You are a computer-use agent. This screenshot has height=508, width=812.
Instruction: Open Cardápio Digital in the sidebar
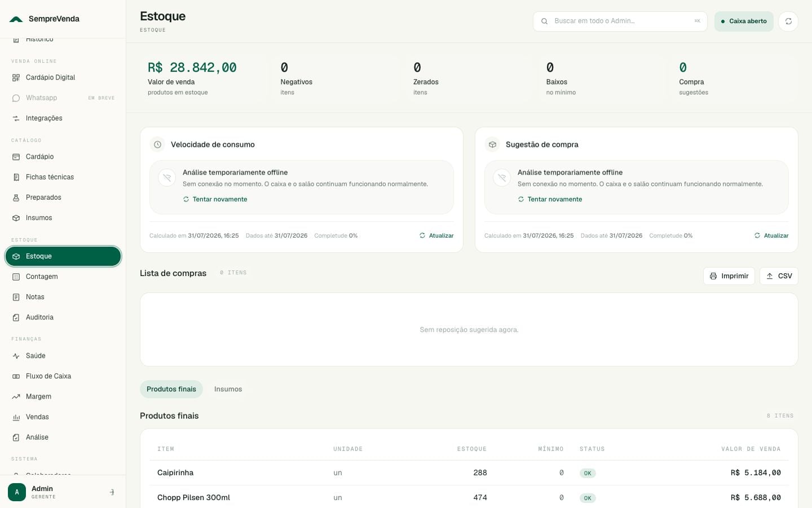tap(63, 77)
